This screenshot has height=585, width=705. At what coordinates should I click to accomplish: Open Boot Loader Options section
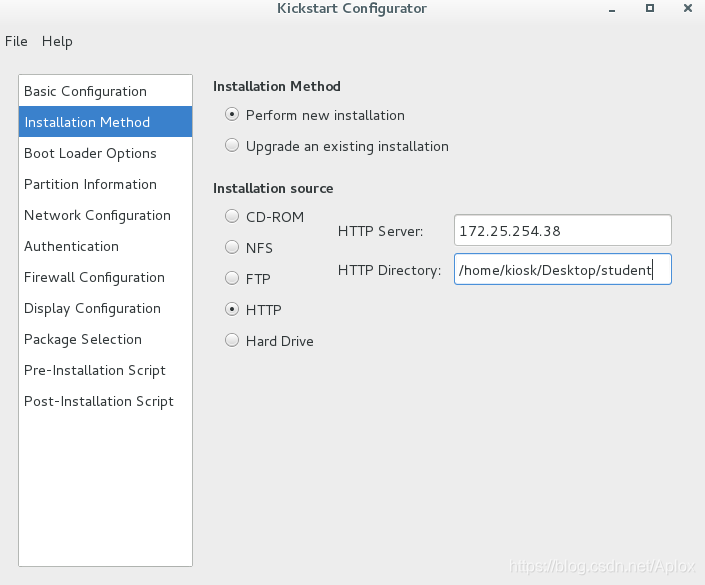point(105,153)
